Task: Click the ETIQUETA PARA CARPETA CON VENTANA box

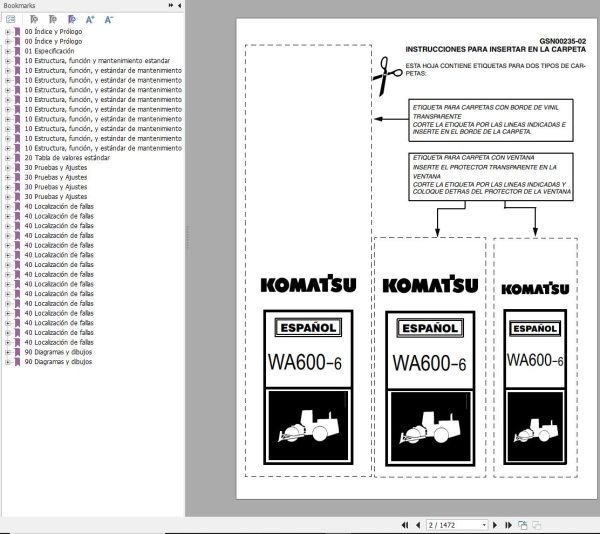Action: pyautogui.click(x=491, y=177)
